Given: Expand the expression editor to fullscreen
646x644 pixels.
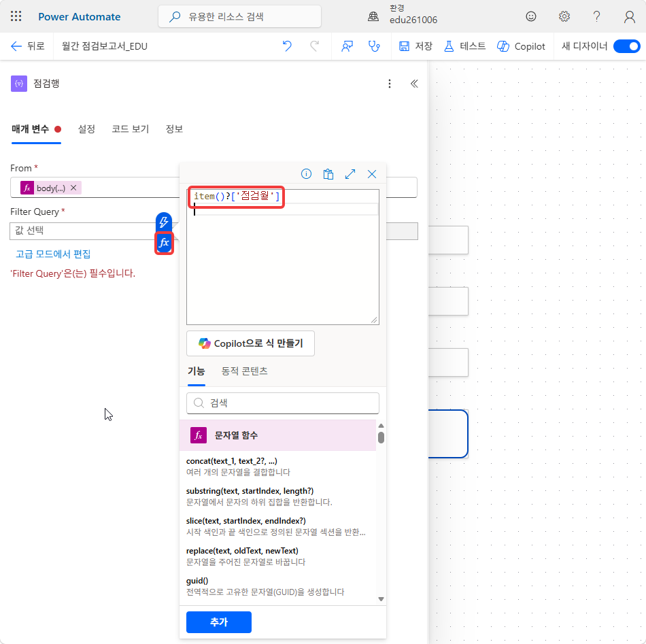Looking at the screenshot, I should coord(350,174).
